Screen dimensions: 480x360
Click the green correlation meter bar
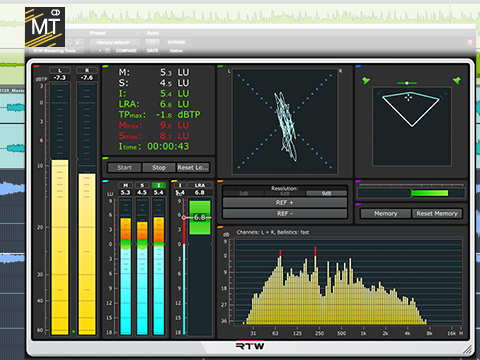coord(430,193)
